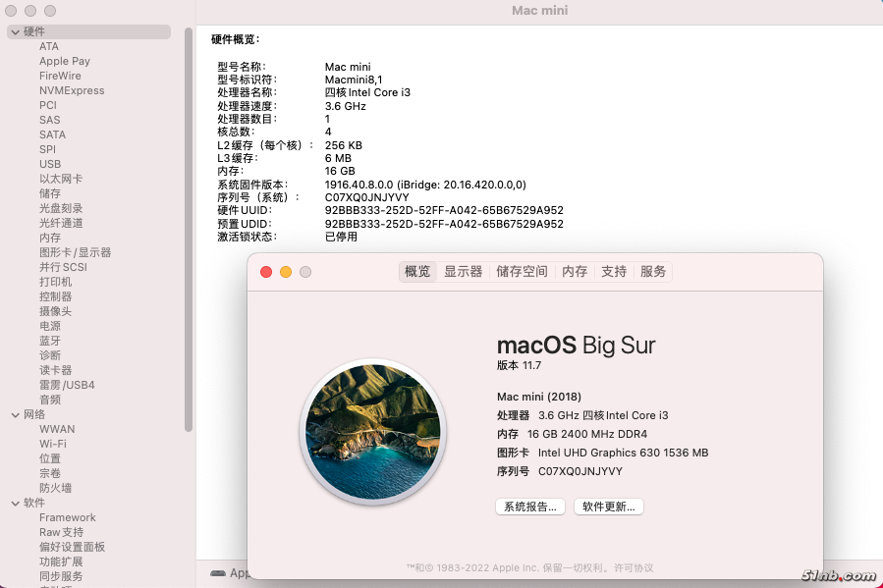Select Apple Pay in the hardware list
Image resolution: width=883 pixels, height=588 pixels.
coord(65,61)
